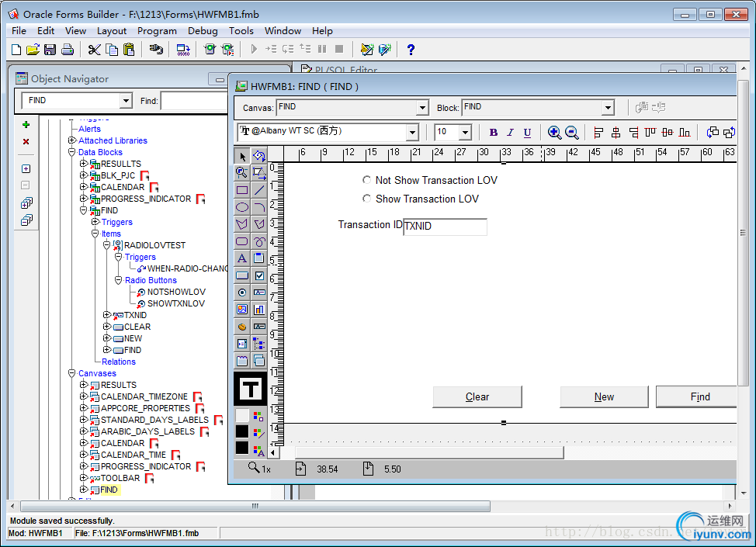Viewport: 756px width, 547px height.
Task: Select the Image item tool in the palette
Action: tap(242, 310)
